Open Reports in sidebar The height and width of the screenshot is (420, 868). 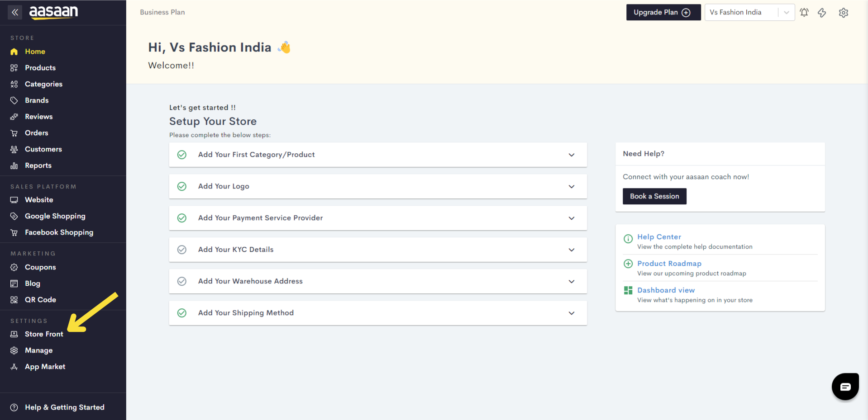click(x=38, y=165)
